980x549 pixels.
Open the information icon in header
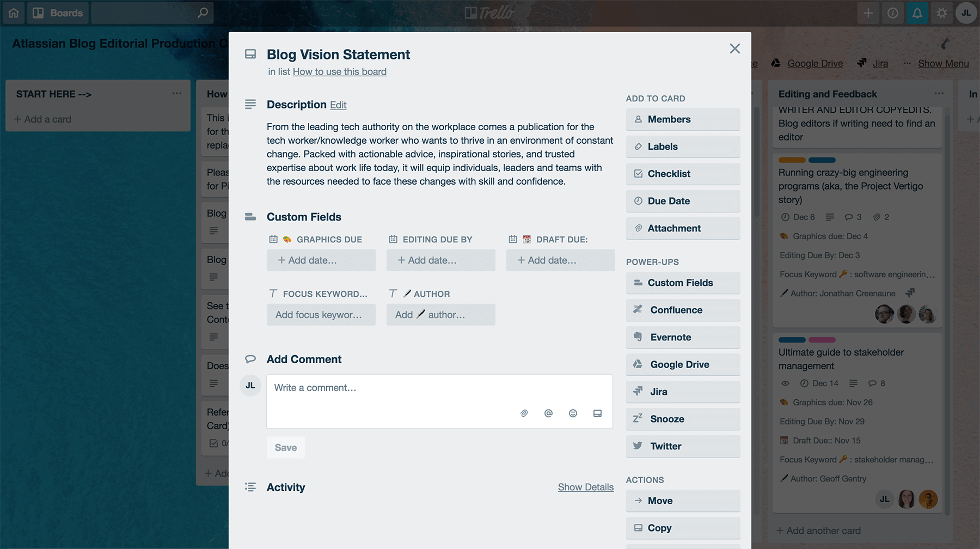[x=893, y=13]
